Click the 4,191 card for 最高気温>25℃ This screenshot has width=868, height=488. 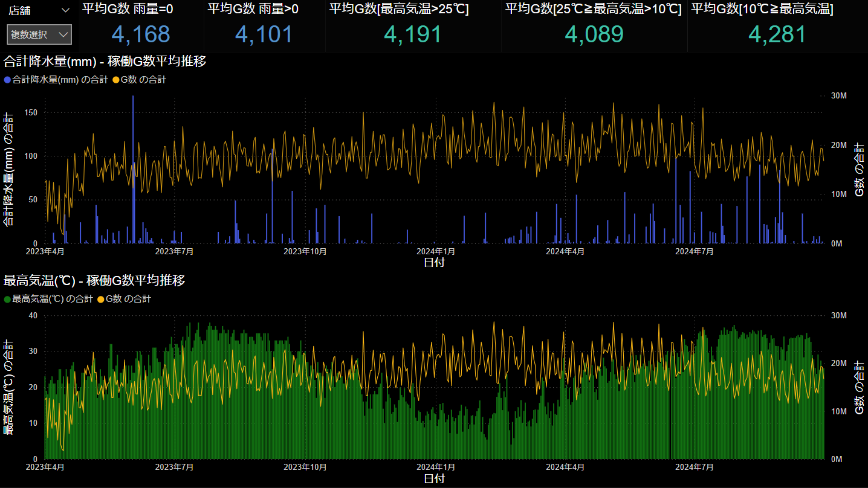412,35
